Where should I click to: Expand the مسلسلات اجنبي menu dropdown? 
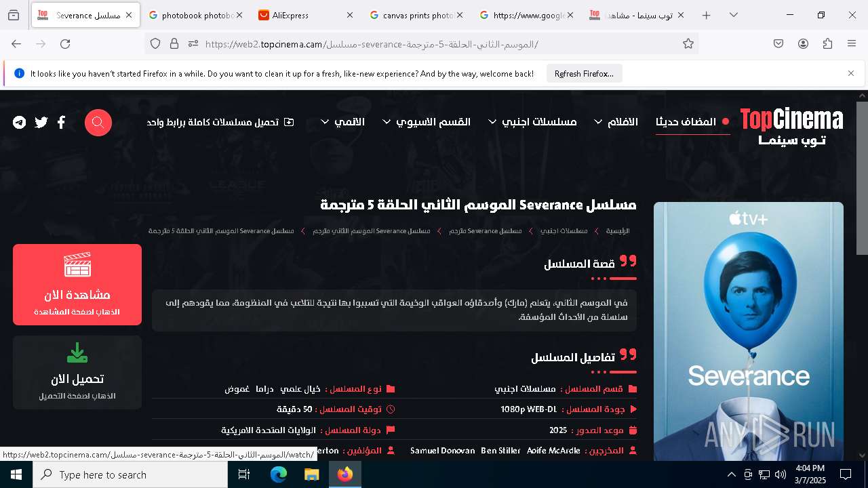(532, 122)
